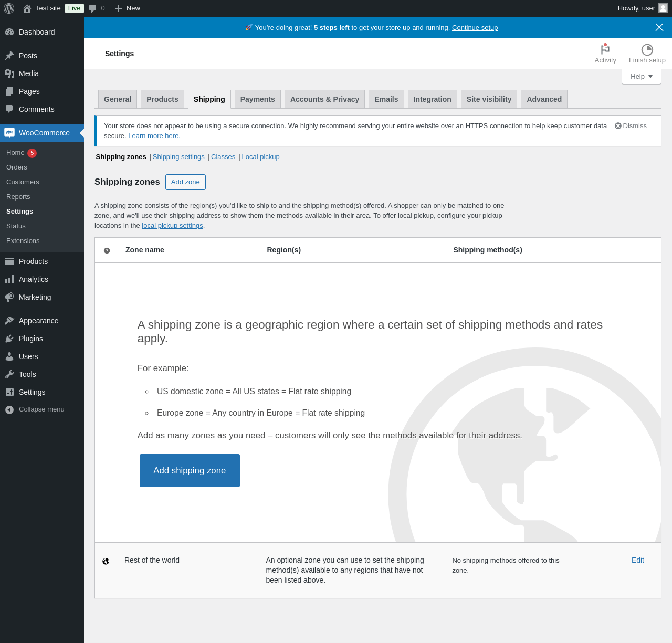Click the Products archive box icon
672x643 pixels.
coord(9,261)
